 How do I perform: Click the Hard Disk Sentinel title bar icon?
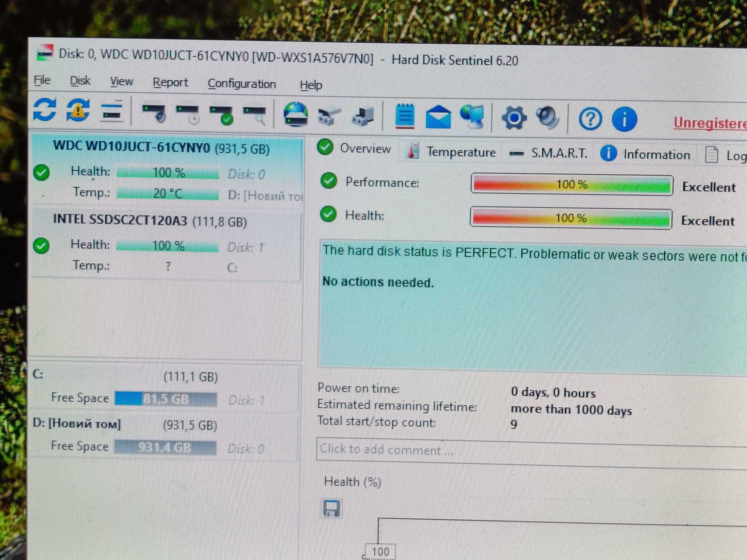45,53
